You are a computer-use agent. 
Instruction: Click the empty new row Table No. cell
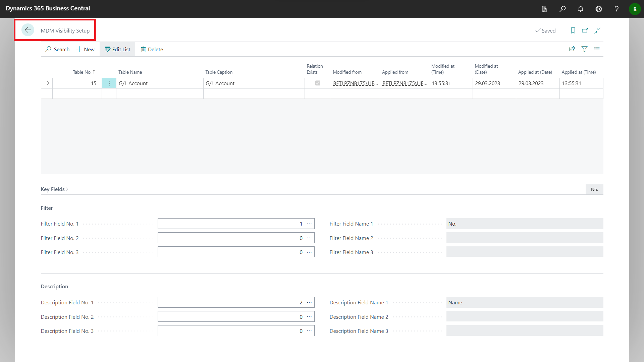point(77,94)
